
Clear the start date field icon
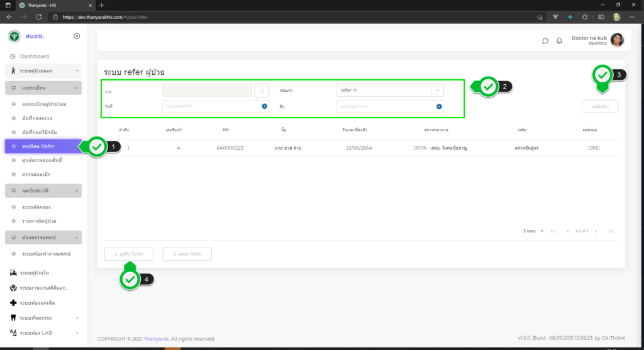coord(265,106)
